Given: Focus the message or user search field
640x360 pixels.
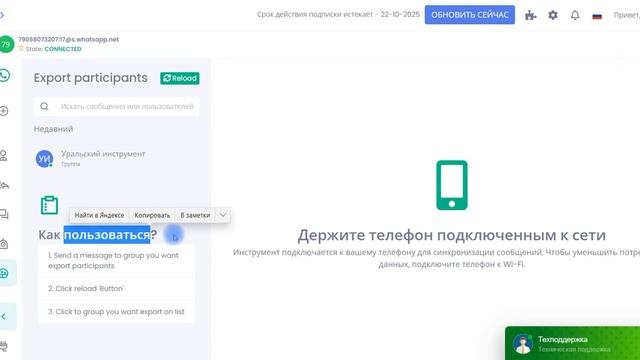Looking at the screenshot, I should coord(116,107).
